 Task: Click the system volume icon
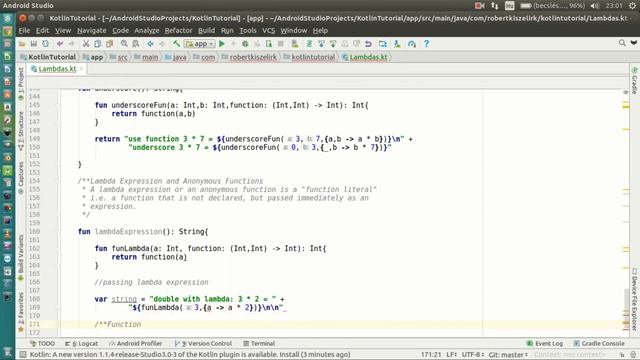point(595,6)
